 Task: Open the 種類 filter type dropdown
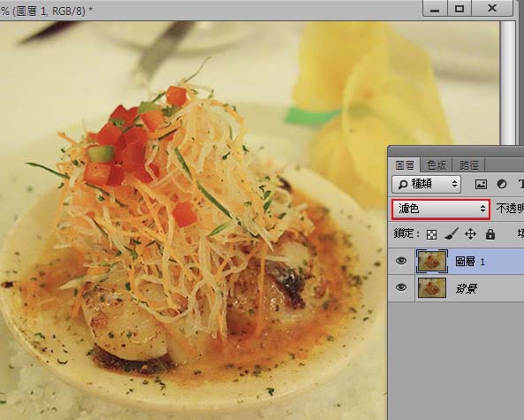pos(426,184)
